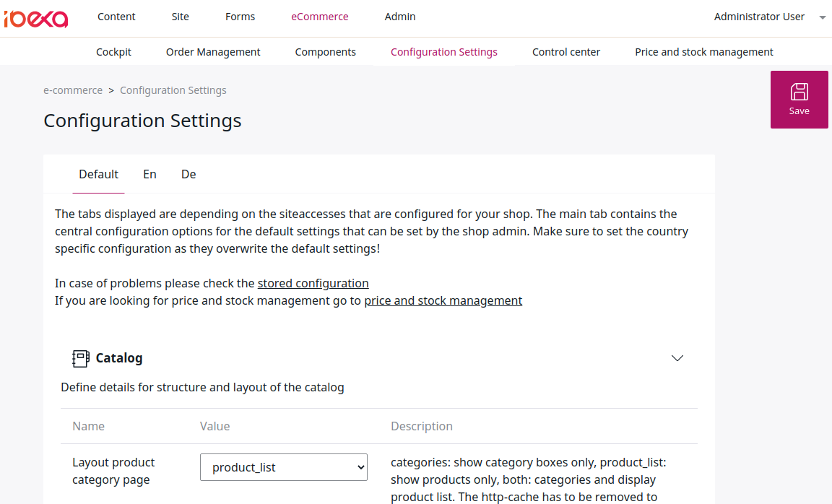
Task: Open the Admin menu
Action: pos(400,17)
